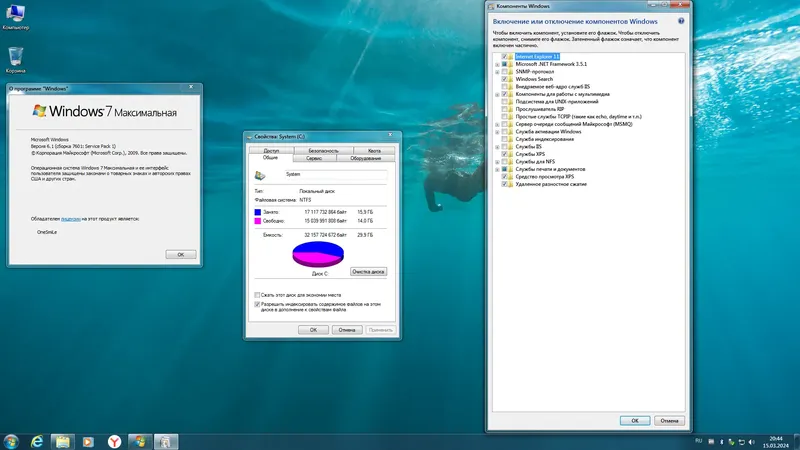Click the Очистка диска button

point(368,271)
